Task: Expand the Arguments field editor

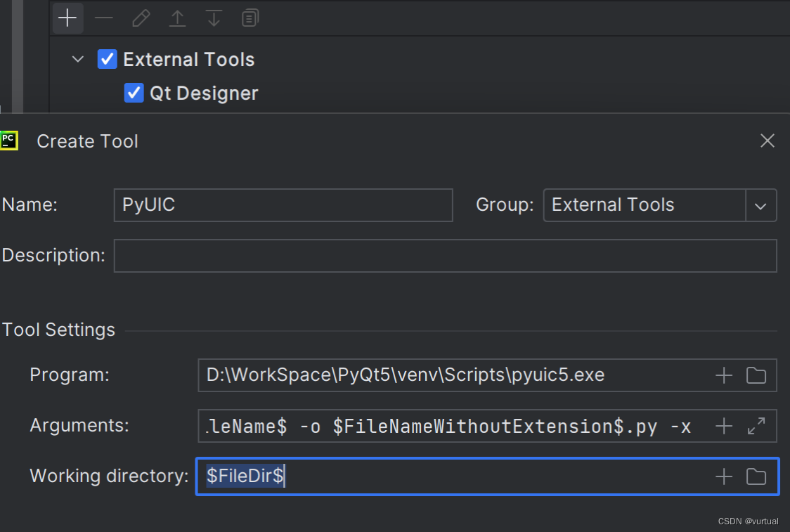Action: (x=756, y=426)
